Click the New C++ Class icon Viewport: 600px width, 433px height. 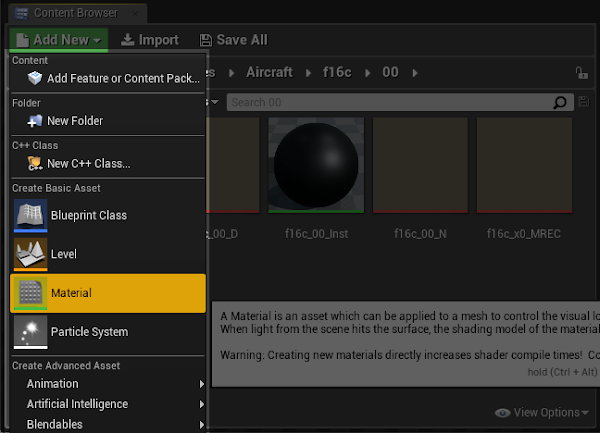pos(35,164)
